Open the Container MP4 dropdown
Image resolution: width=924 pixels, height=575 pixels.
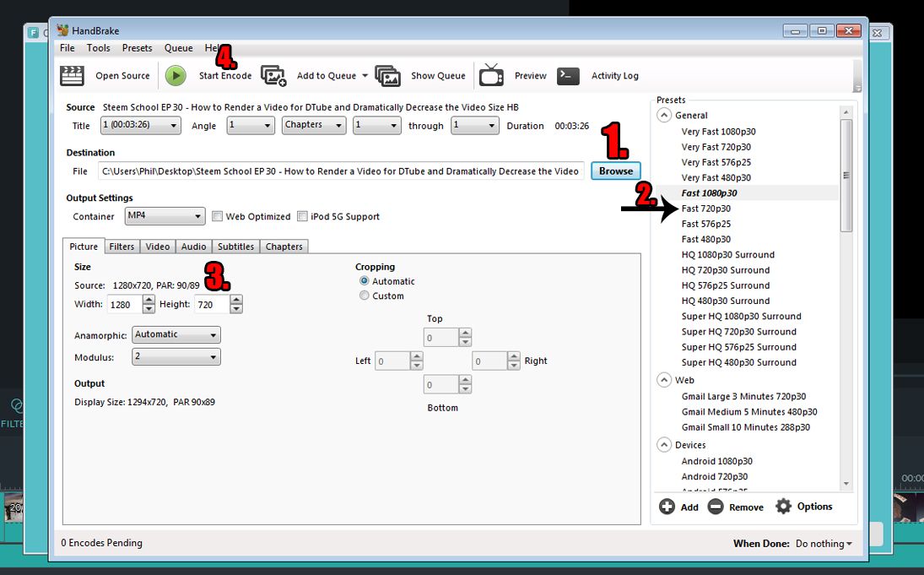click(165, 216)
